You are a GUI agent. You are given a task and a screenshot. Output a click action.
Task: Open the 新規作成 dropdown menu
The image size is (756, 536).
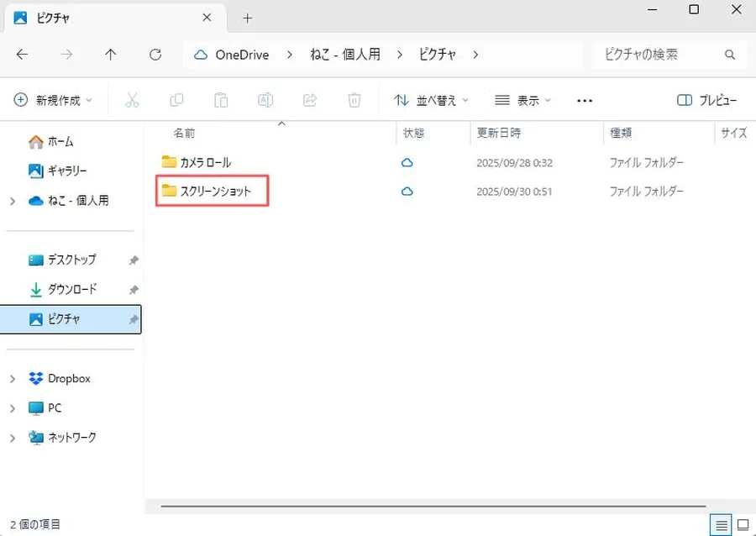click(54, 100)
